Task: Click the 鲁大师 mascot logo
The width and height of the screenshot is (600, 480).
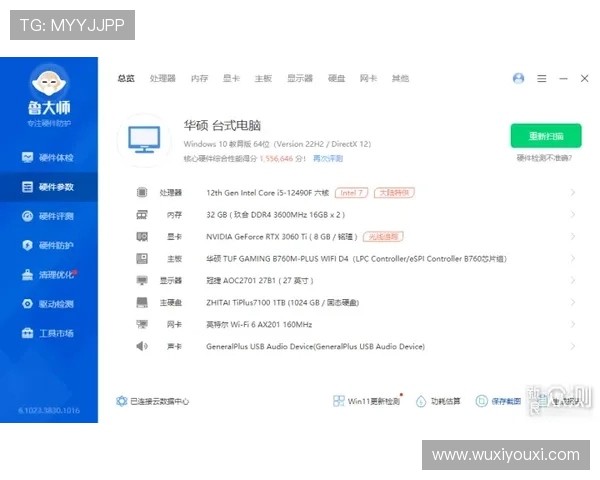Action: (49, 81)
